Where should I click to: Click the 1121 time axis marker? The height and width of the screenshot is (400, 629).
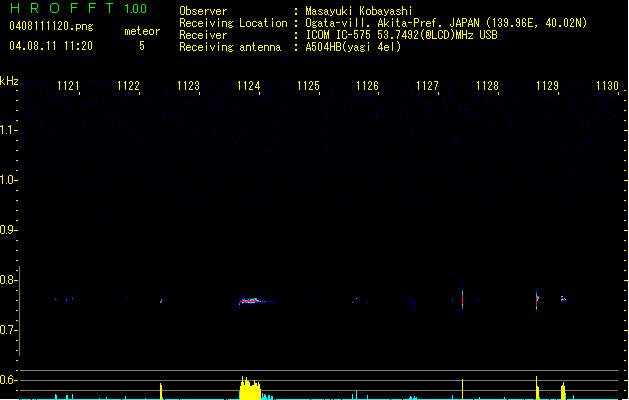68,86
